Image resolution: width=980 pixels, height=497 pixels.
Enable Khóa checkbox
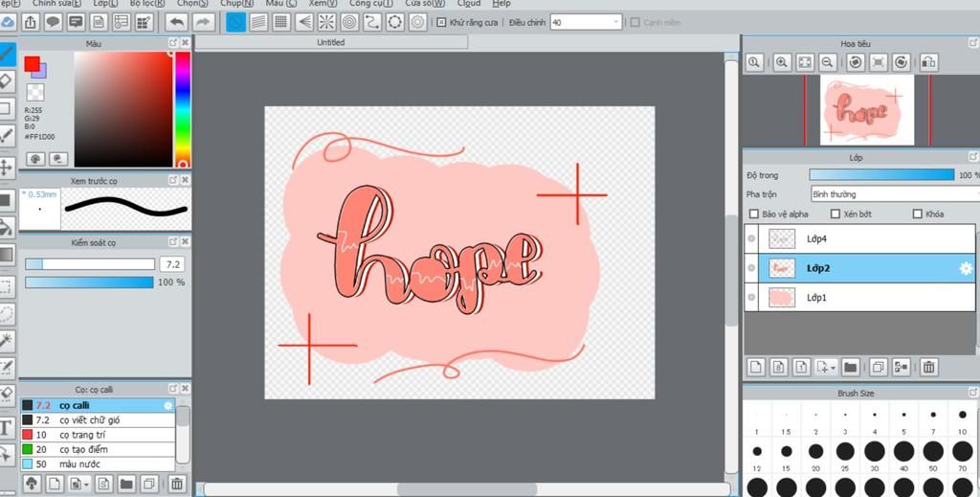tap(918, 214)
